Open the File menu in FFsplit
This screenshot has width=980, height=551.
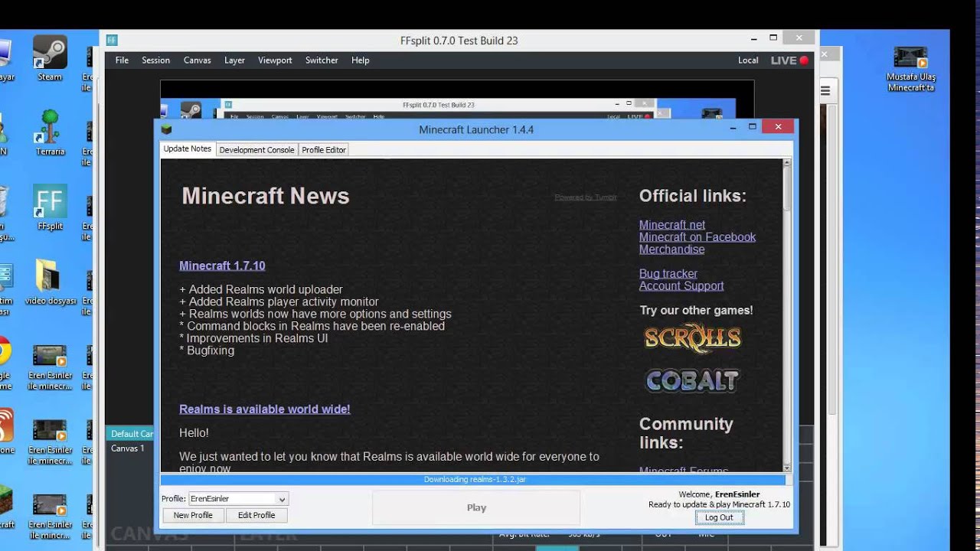[122, 60]
